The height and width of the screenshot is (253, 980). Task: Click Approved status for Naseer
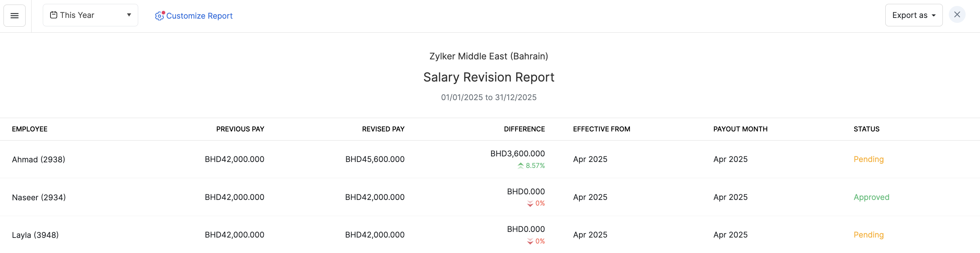[871, 197]
